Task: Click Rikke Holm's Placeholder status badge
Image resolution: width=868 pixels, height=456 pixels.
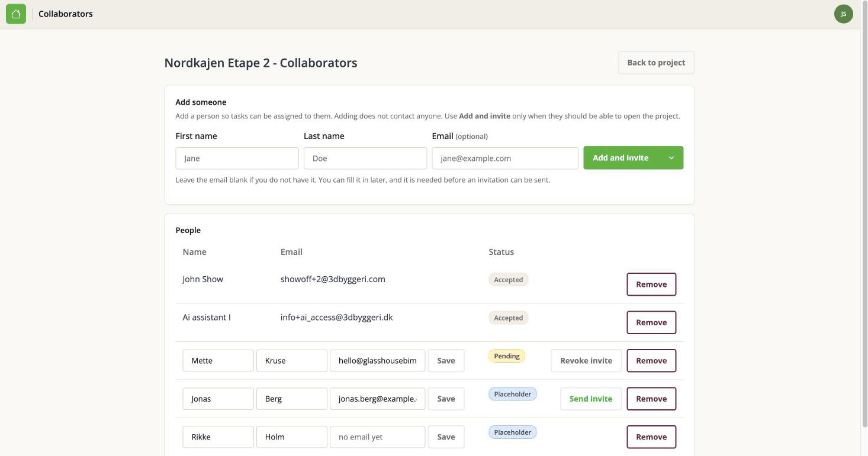Action: pyautogui.click(x=513, y=432)
